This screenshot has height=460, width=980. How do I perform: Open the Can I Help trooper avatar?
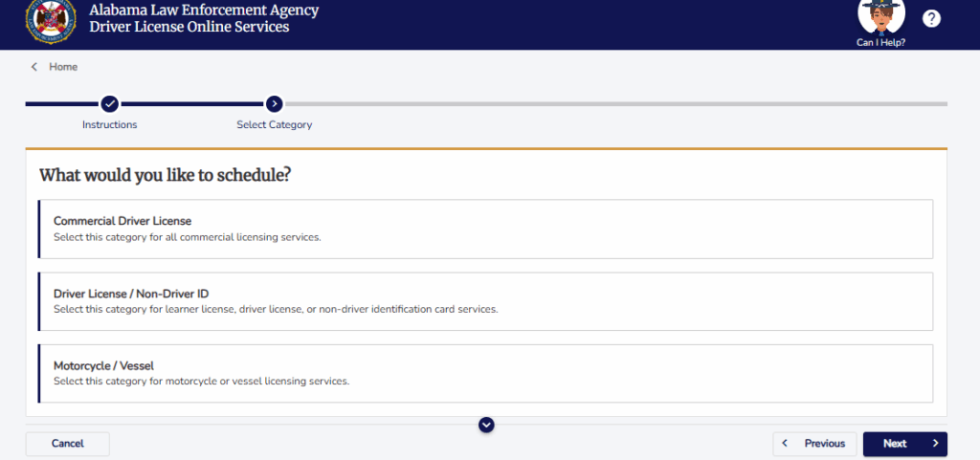(x=881, y=17)
